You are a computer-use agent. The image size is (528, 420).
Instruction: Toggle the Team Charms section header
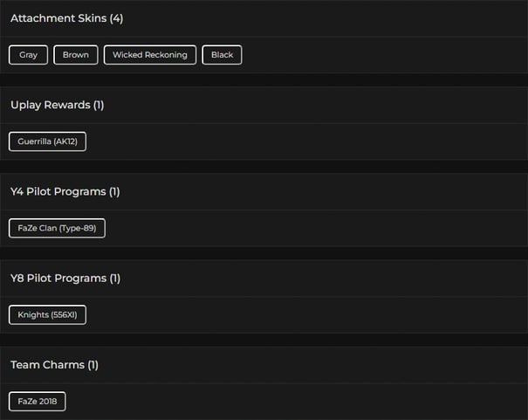(x=47, y=364)
